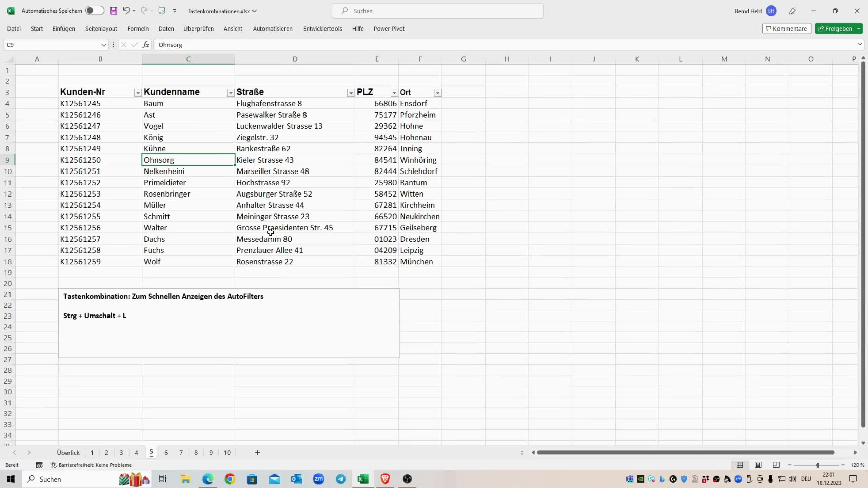868x488 pixels.
Task: Expand the workbook name dropdown Tastenkombinationen.xlsx
Action: click(254, 11)
